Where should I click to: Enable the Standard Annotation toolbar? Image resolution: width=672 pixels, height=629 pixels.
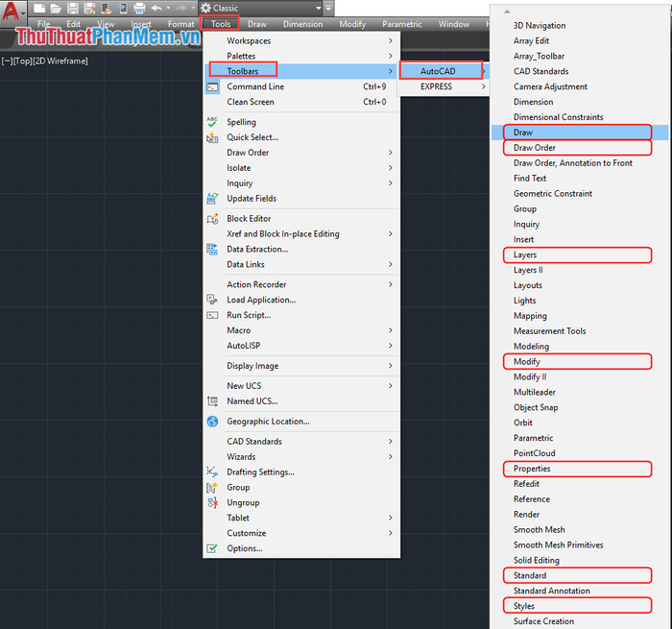click(580, 591)
